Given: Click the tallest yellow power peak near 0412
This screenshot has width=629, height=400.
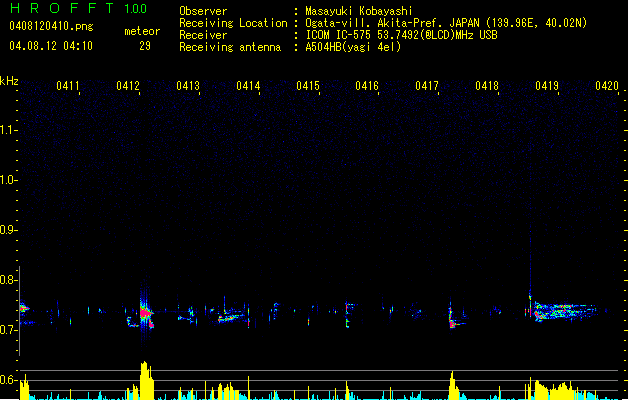Looking at the screenshot, I should click(146, 380).
